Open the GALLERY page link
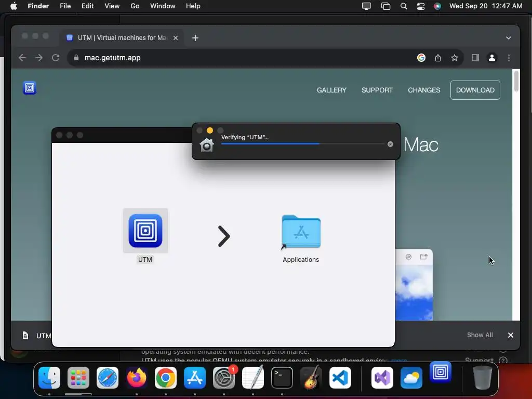The height and width of the screenshot is (399, 532). coord(331,90)
